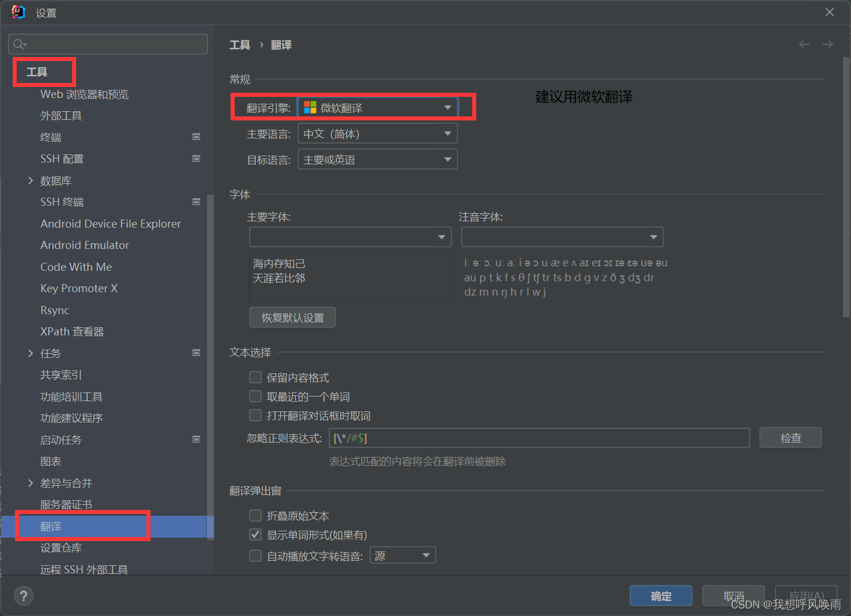The image size is (851, 616).
Task: Open help with the question mark button
Action: point(24,596)
